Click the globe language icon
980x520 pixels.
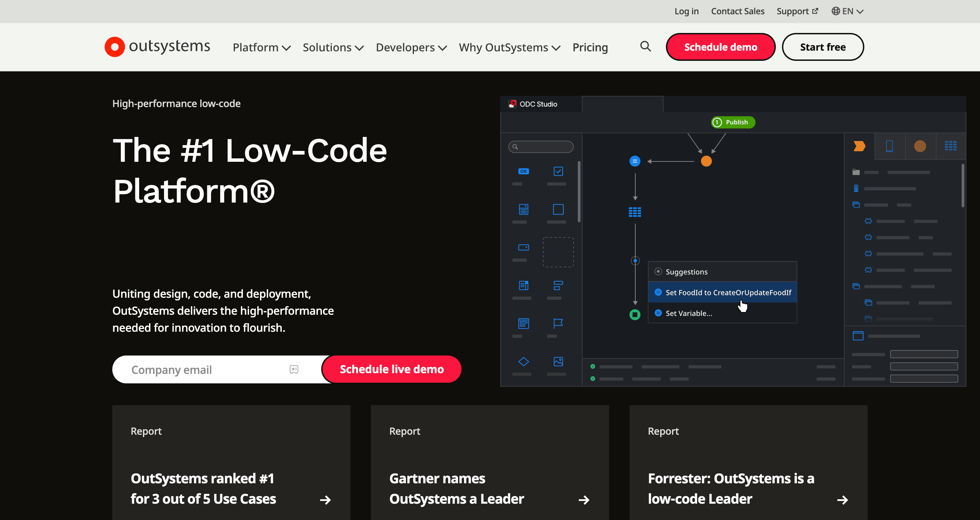[835, 12]
